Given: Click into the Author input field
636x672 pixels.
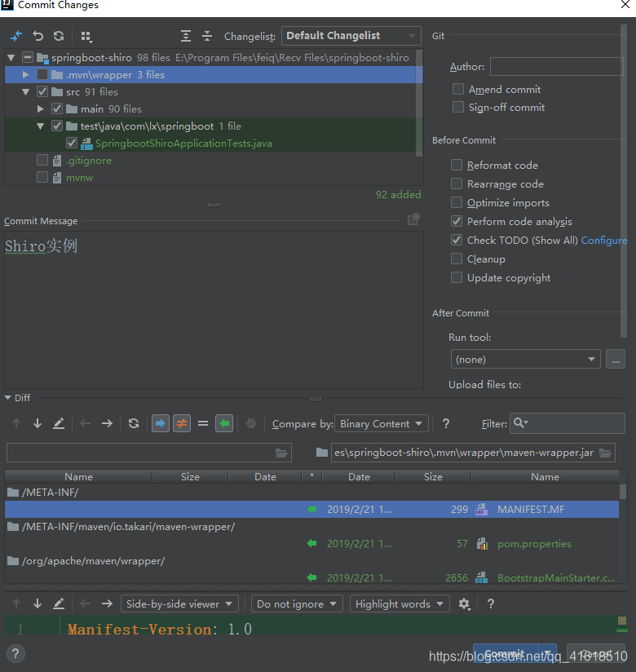Looking at the screenshot, I should coord(556,66).
